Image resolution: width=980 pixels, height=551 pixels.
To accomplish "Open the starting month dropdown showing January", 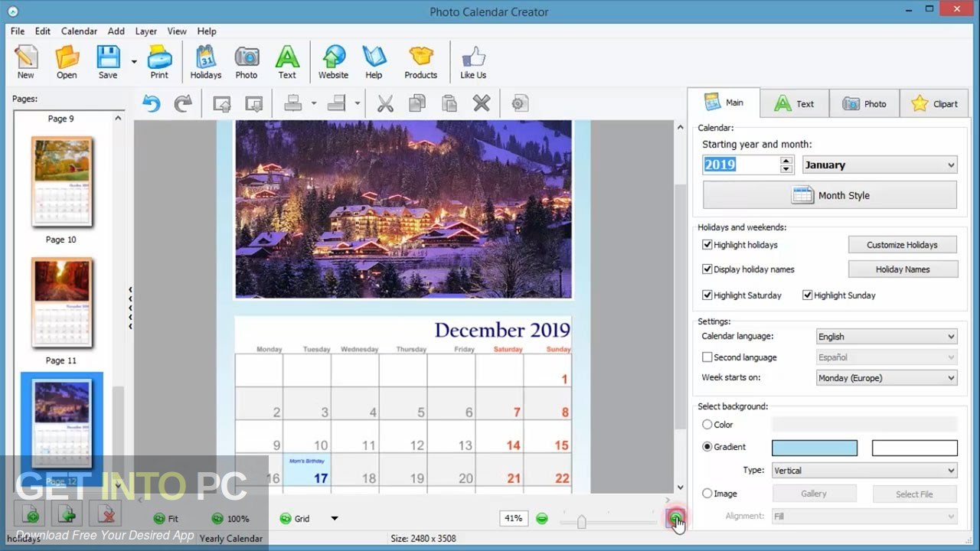I will pyautogui.click(x=880, y=165).
